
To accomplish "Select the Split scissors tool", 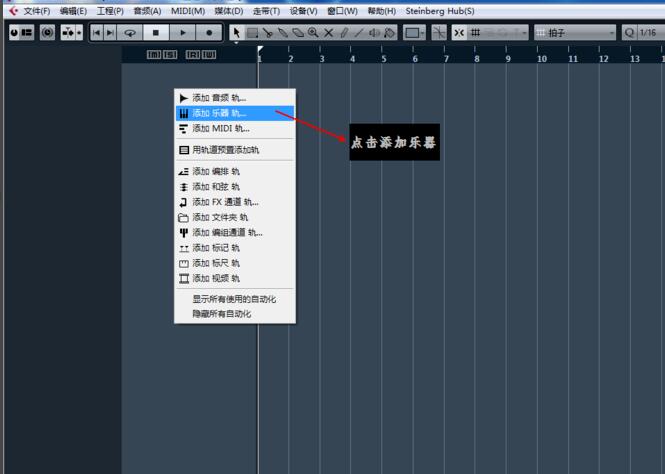I will click(x=268, y=33).
